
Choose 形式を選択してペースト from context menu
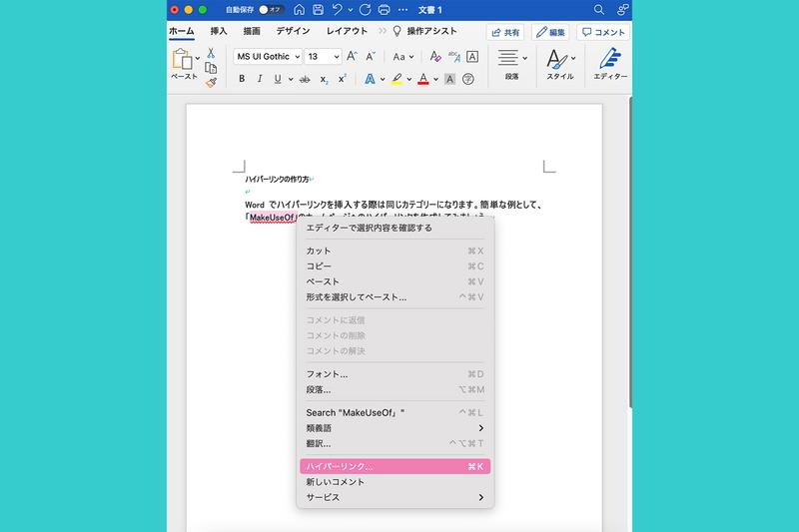point(395,296)
